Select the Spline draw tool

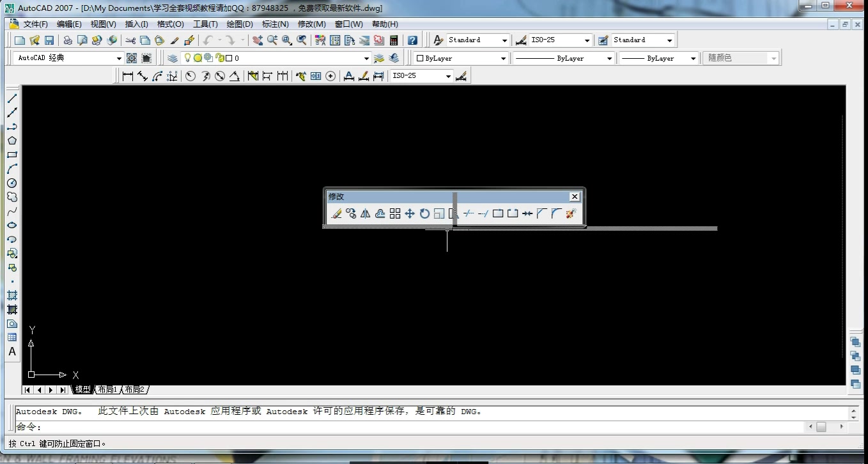point(12,211)
